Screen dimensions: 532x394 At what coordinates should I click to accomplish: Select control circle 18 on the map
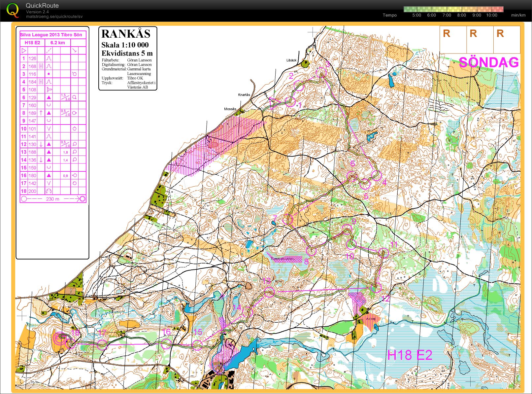(x=71, y=344)
